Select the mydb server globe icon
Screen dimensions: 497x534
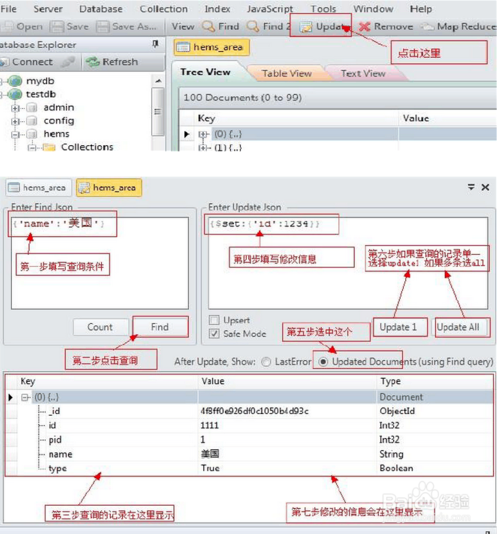(15, 81)
